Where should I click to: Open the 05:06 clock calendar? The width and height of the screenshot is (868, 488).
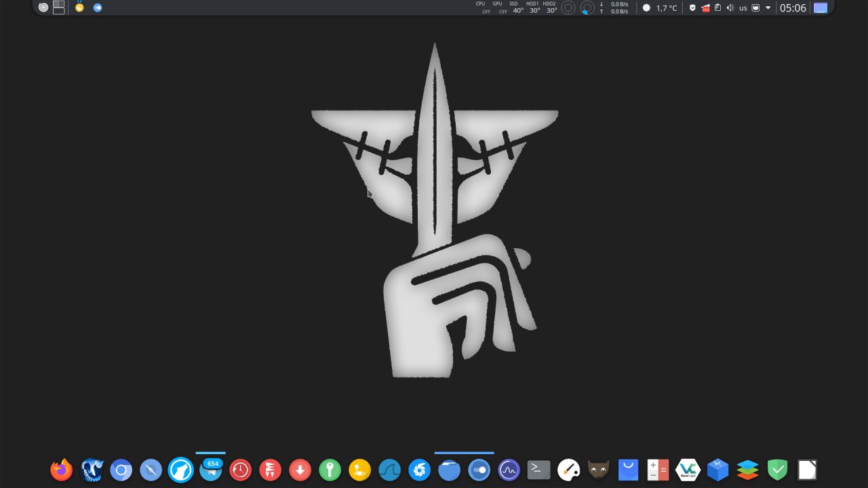[793, 8]
